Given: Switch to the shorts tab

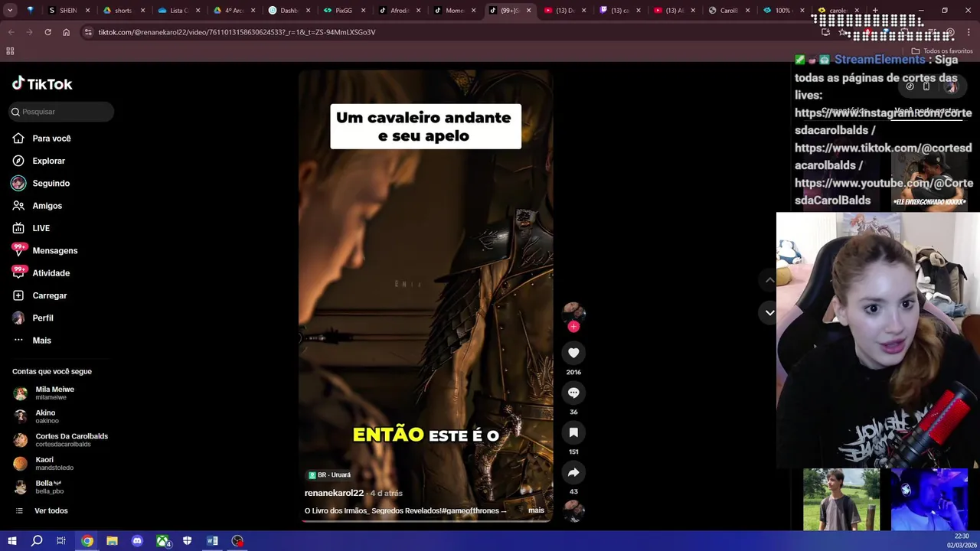Looking at the screenshot, I should coord(123,11).
